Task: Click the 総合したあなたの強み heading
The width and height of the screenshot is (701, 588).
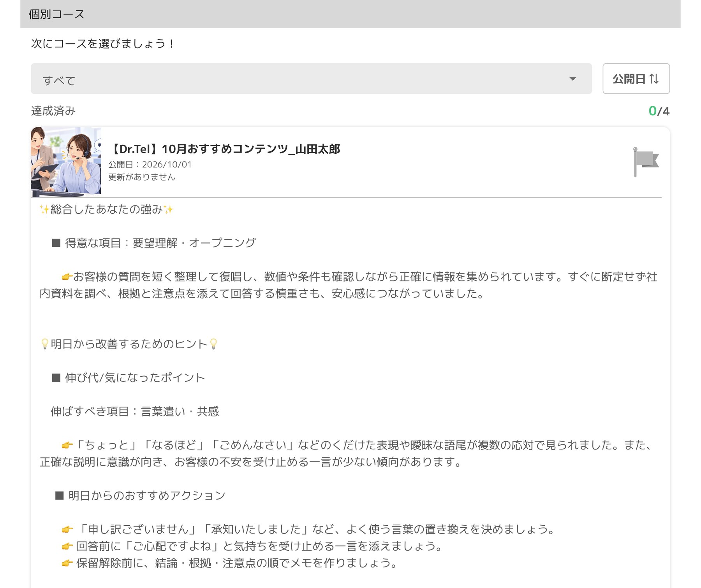Action: [107, 209]
